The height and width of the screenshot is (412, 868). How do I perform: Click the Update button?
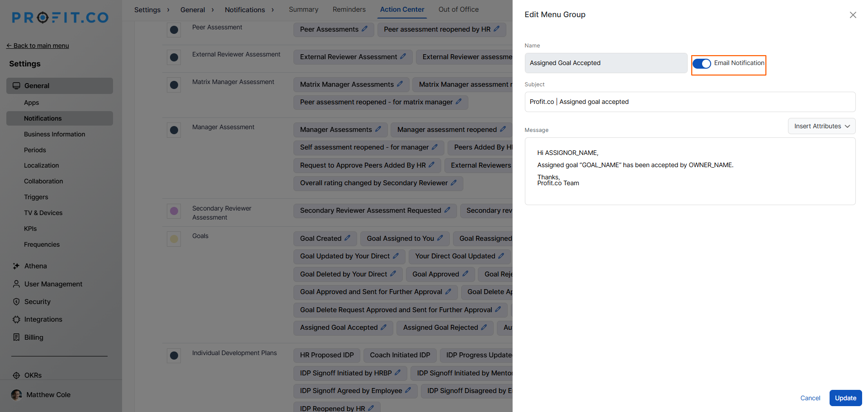(845, 398)
